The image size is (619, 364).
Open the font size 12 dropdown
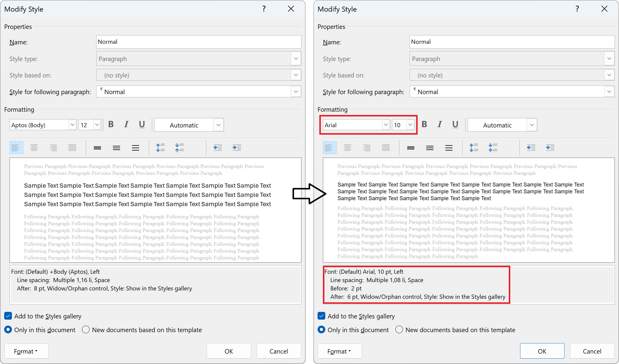(x=97, y=125)
